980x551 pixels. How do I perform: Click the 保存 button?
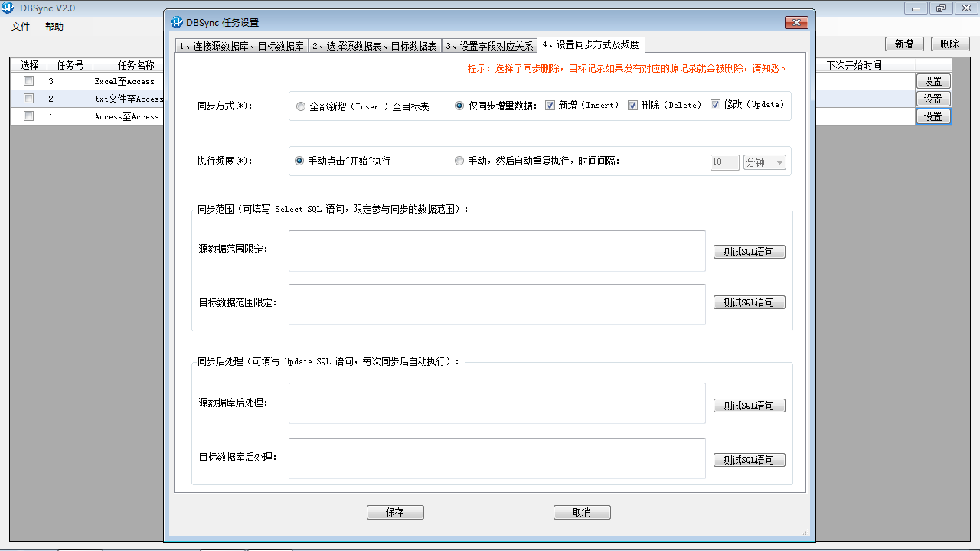click(395, 512)
